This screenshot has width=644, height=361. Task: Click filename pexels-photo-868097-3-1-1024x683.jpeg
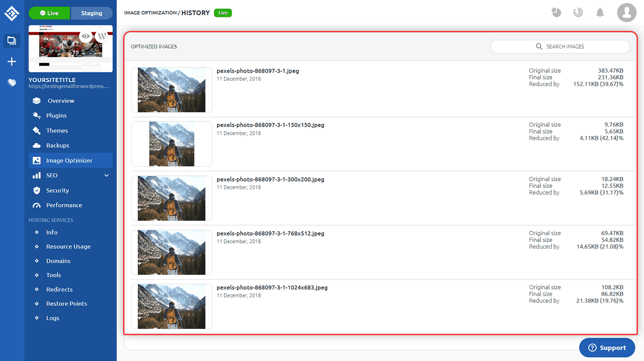coord(272,288)
